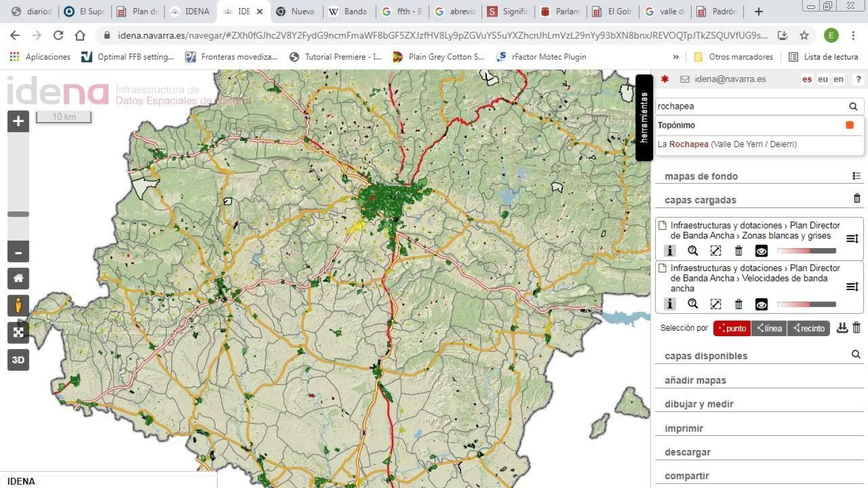Zoom to the Zonas blancas y grises layer extent
This screenshot has height=488, width=868.
pyautogui.click(x=716, y=251)
